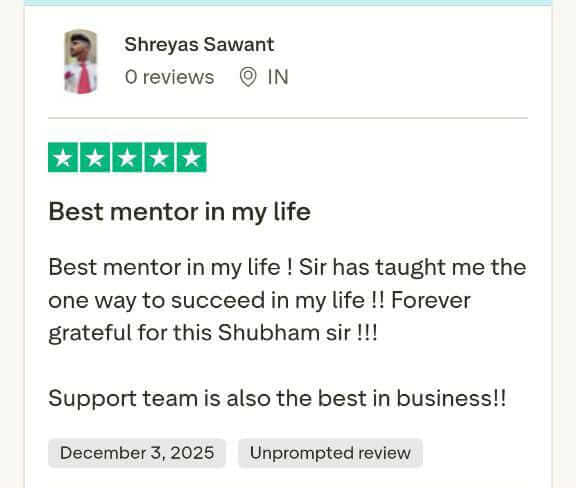Click the location pin icon

coord(248,77)
